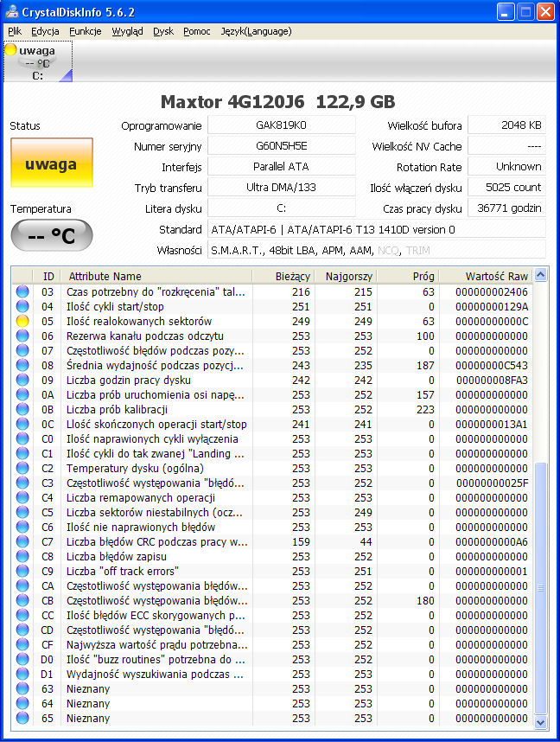Click the blue status icon of attribute CA

[22, 585]
